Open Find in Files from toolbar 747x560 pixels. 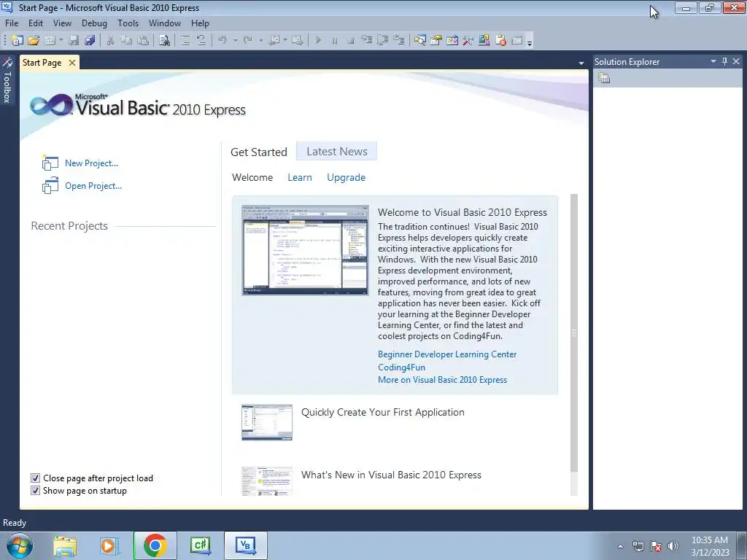pyautogui.click(x=164, y=41)
